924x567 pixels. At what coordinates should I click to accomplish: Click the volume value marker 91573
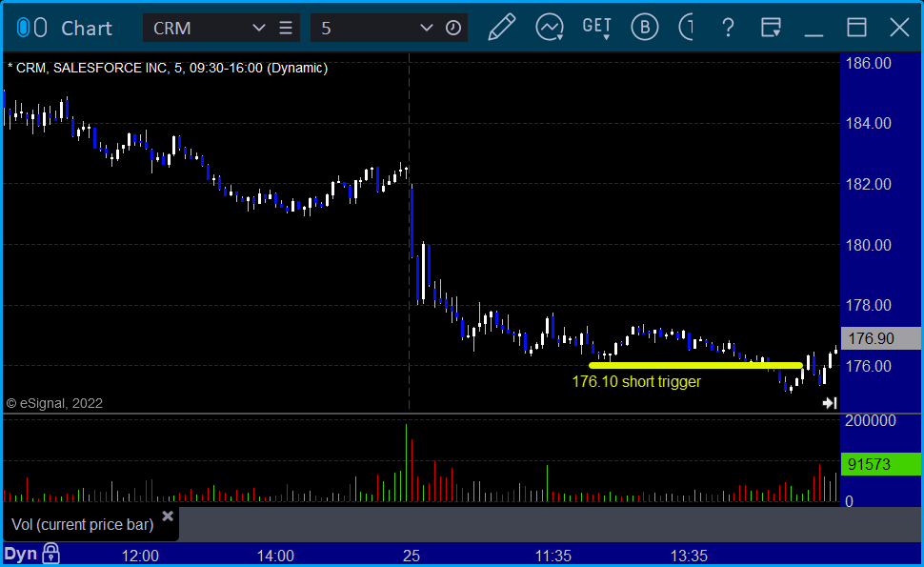[880, 464]
